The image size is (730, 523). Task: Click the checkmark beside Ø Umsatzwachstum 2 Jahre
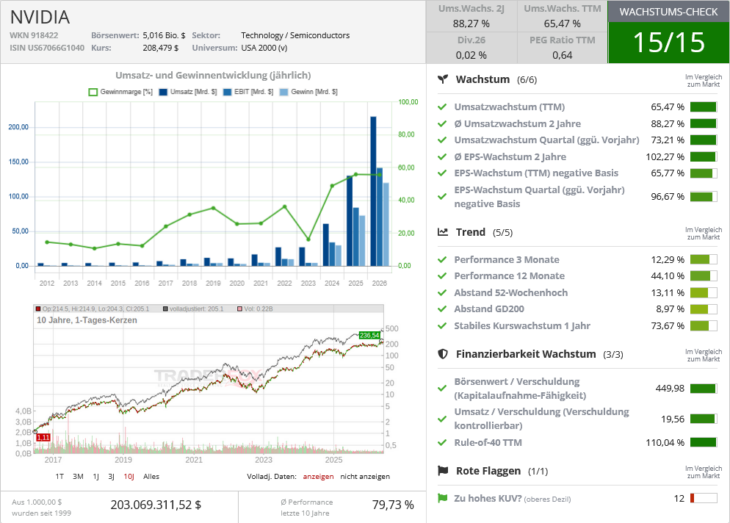point(442,124)
